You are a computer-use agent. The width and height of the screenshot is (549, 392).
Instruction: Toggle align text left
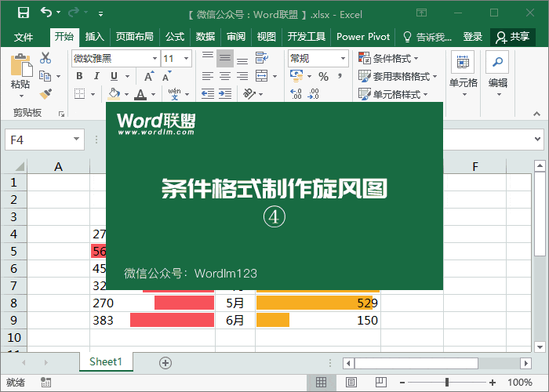[x=208, y=76]
